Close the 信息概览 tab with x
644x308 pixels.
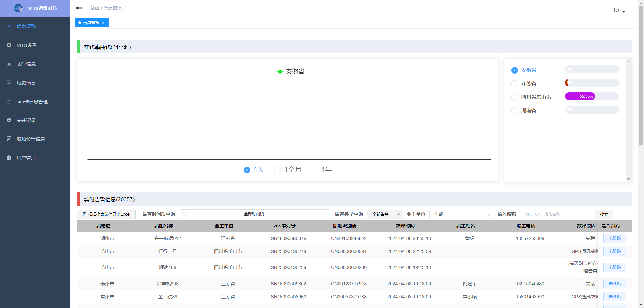coord(103,23)
